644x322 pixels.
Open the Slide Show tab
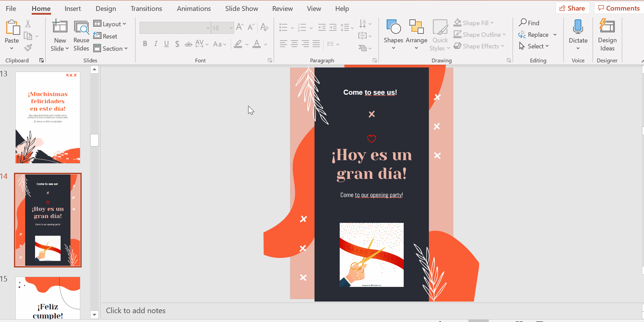click(x=241, y=9)
